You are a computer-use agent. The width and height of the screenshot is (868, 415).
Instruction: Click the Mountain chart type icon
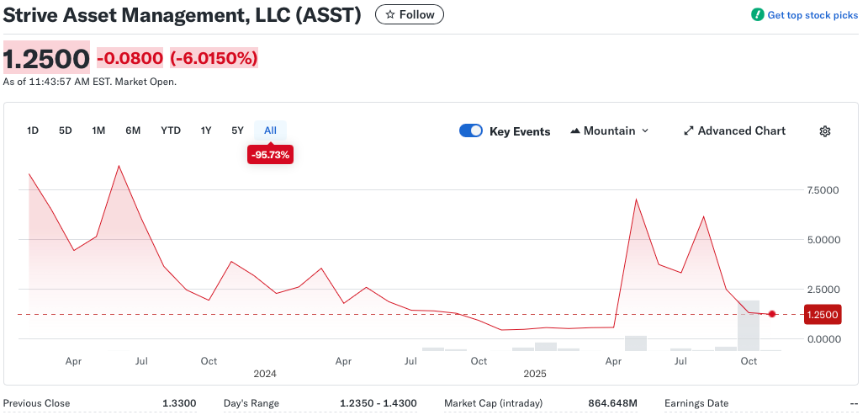[x=575, y=131]
